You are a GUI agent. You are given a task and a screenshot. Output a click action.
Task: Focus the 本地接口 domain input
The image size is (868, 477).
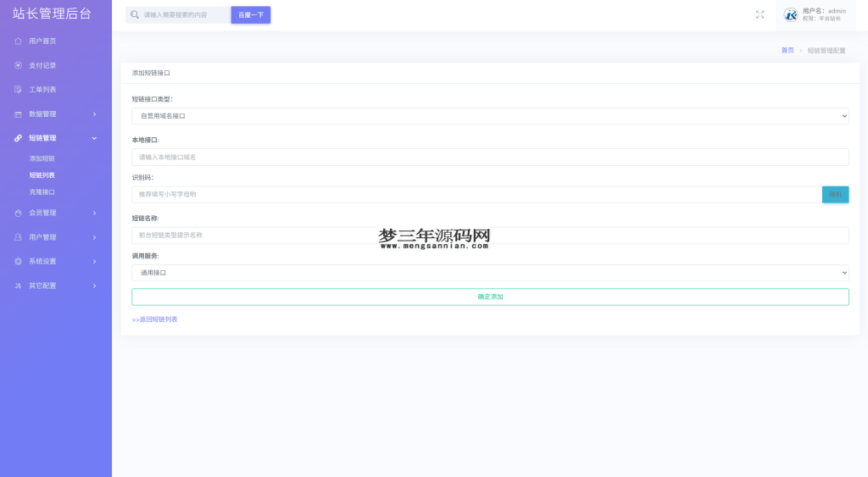click(490, 157)
